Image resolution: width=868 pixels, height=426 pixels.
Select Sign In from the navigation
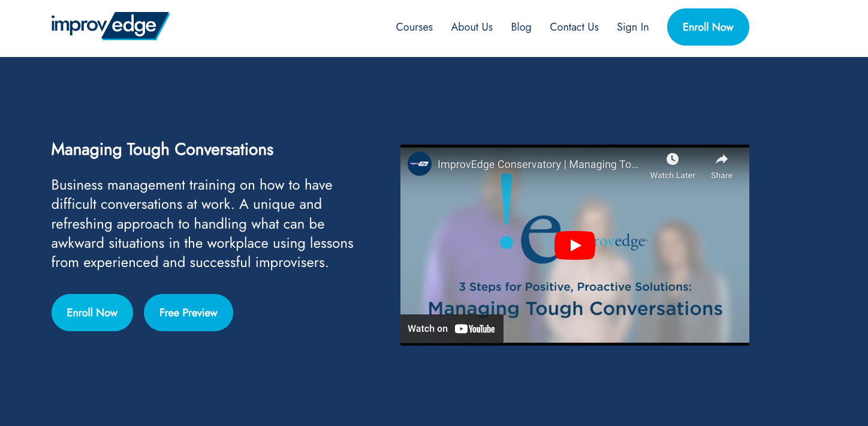pyautogui.click(x=633, y=27)
